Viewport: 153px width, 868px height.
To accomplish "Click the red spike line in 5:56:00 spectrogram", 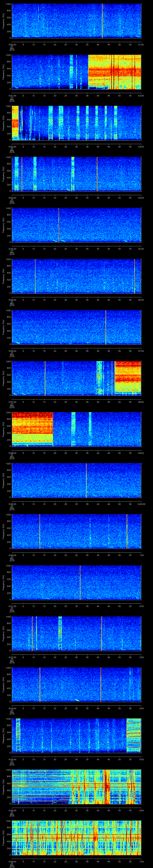I will tap(106, 327).
